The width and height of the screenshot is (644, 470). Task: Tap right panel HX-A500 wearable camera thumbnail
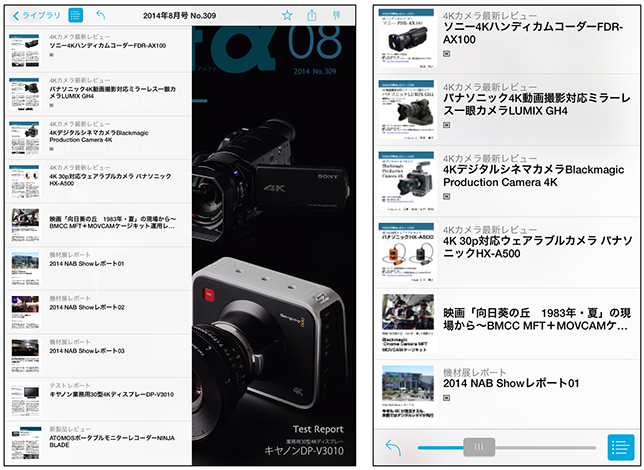pos(406,253)
